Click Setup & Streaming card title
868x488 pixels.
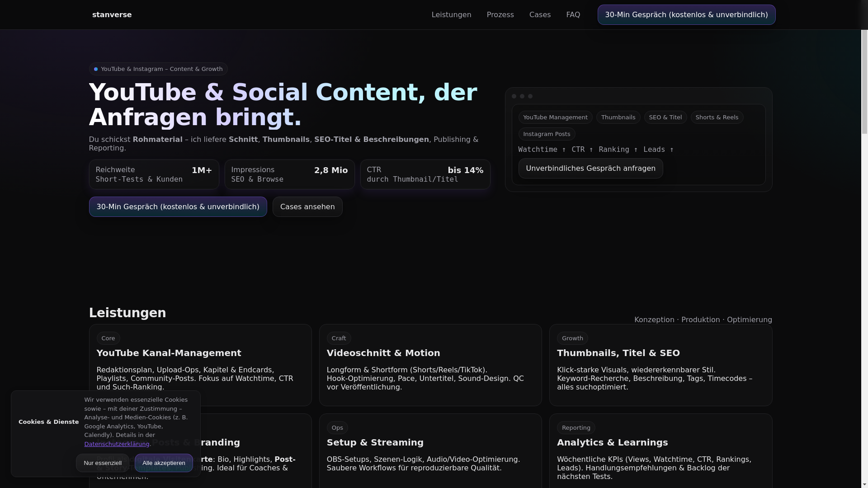(375, 443)
